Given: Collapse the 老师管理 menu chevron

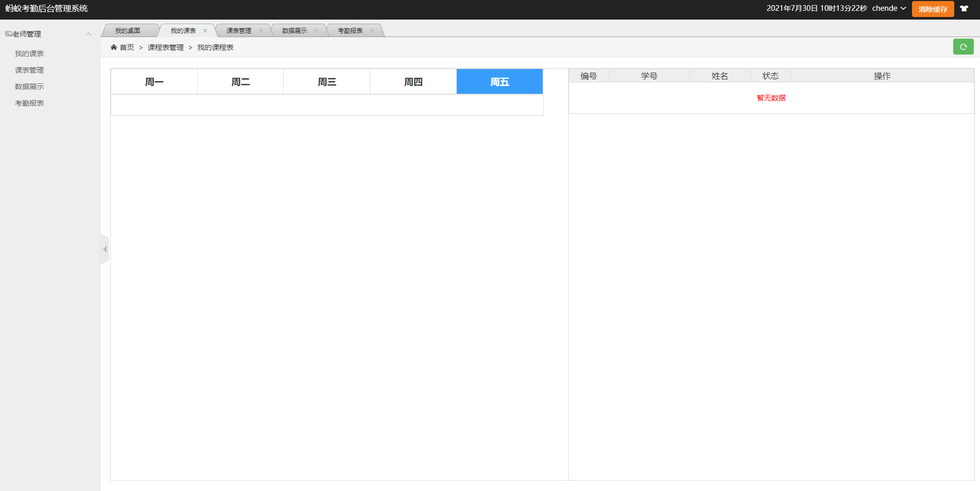Looking at the screenshot, I should [89, 34].
